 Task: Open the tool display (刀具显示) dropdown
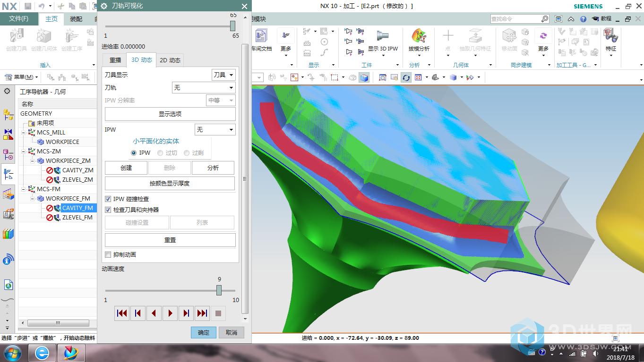(223, 75)
